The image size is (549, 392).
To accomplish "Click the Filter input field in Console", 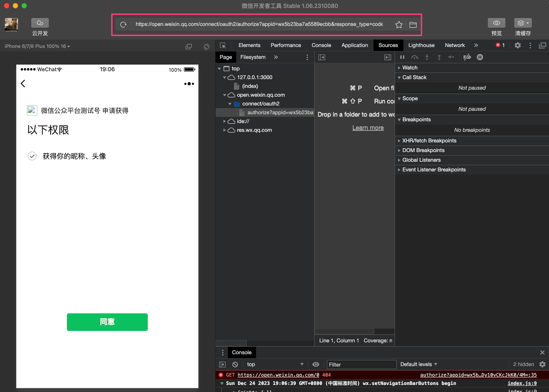I will 361,364.
